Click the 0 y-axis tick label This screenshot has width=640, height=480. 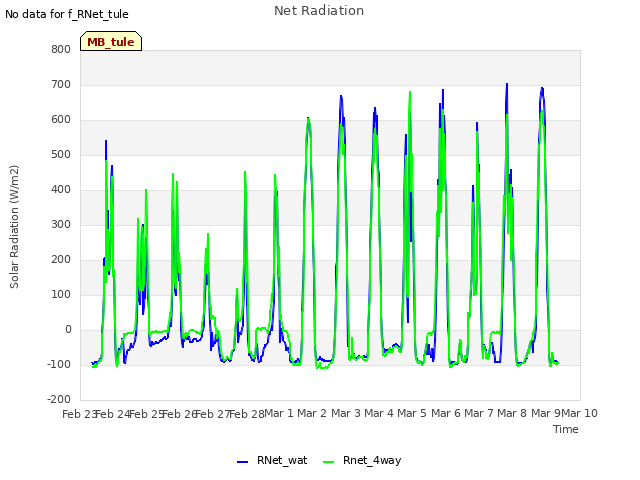68,329
